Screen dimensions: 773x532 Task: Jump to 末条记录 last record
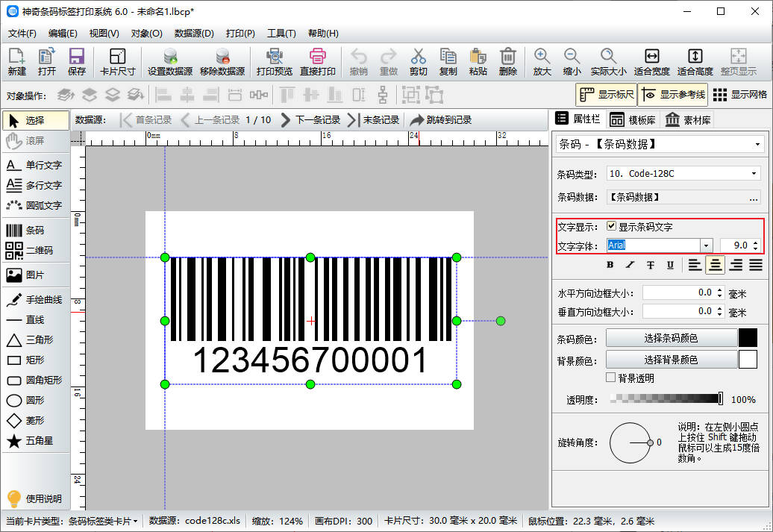tap(373, 120)
